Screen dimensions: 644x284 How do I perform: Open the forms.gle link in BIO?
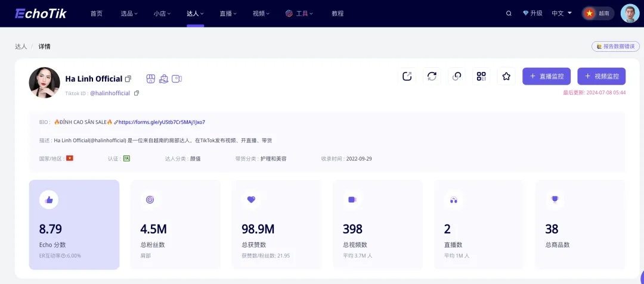(162, 122)
